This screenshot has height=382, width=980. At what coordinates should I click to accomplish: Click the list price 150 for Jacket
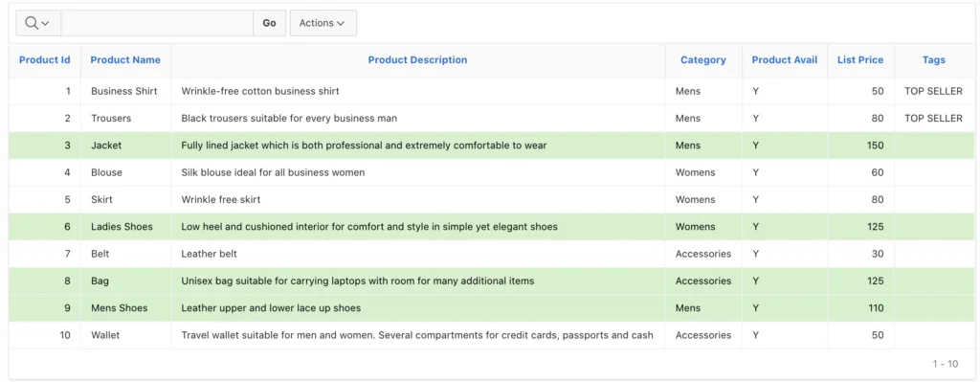(x=875, y=146)
